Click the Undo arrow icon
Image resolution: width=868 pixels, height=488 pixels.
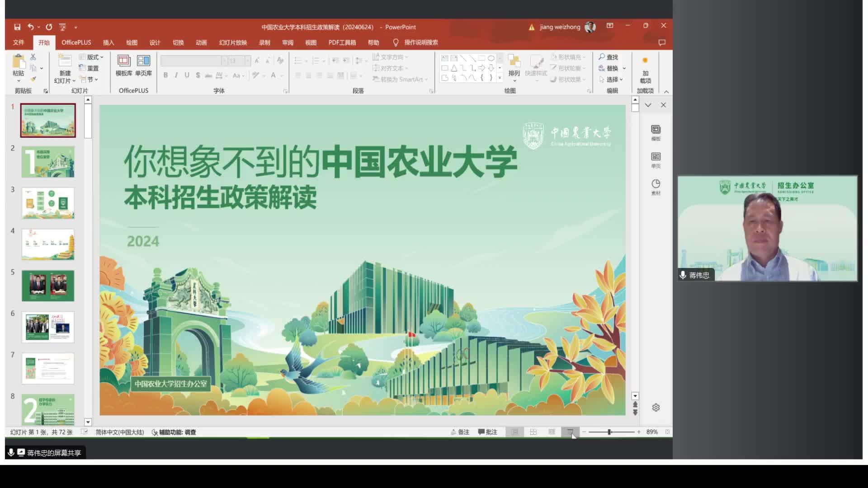click(31, 27)
